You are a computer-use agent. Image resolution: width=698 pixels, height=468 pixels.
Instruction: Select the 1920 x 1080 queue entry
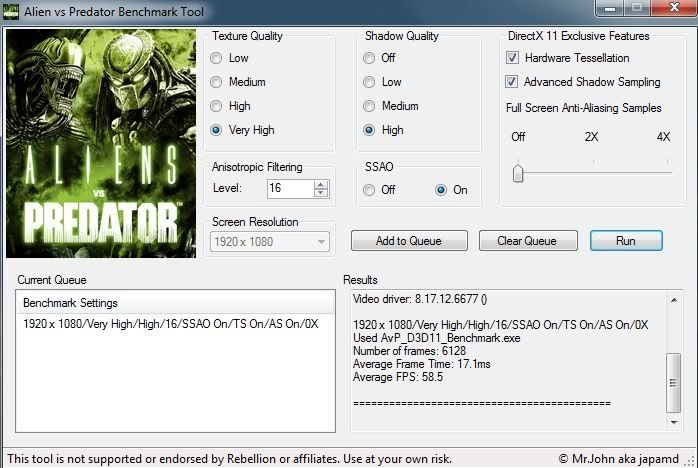pos(171,324)
